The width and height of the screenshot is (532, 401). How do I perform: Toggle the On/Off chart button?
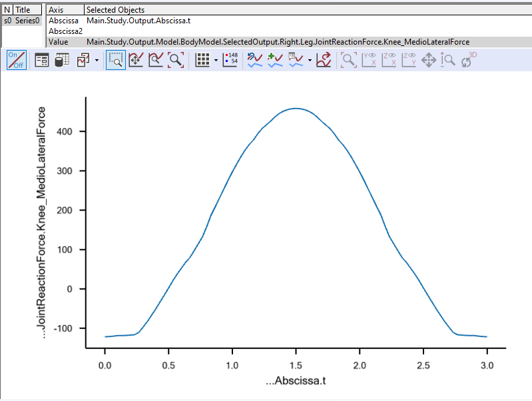point(17,60)
